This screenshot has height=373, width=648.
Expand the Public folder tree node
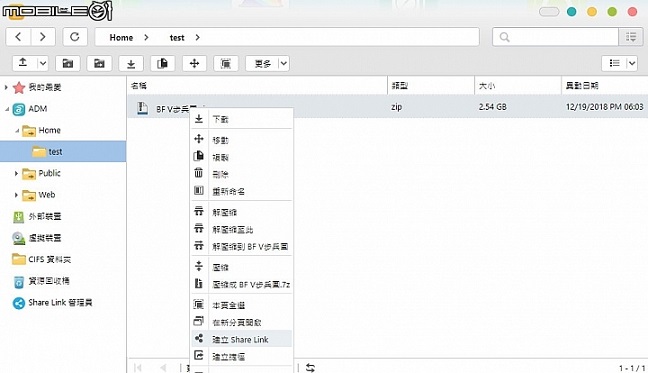pos(16,173)
